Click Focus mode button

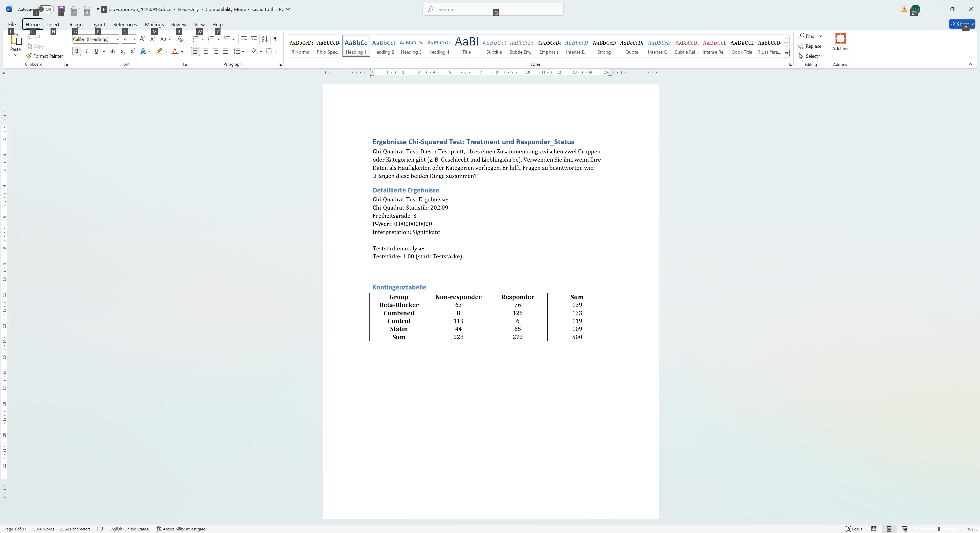(x=854, y=529)
